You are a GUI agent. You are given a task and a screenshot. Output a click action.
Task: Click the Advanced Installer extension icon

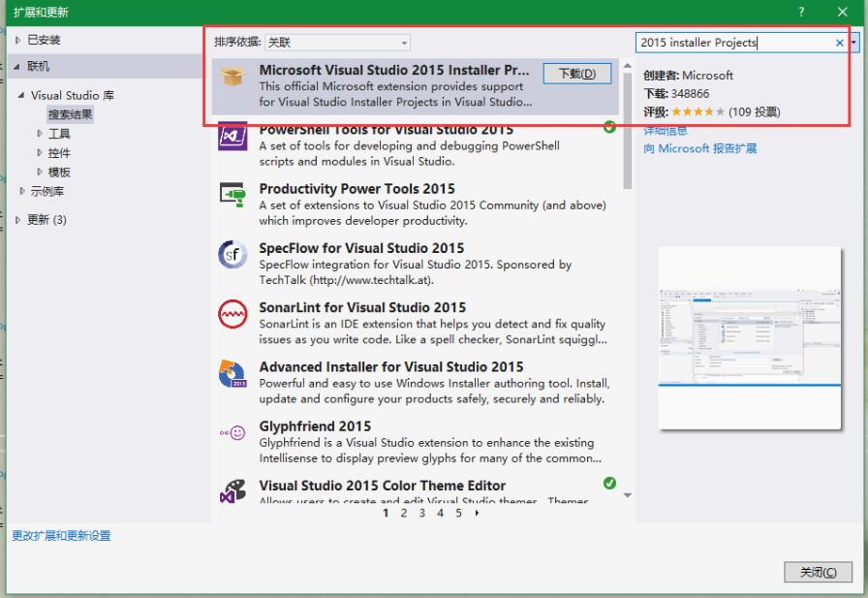point(232,374)
